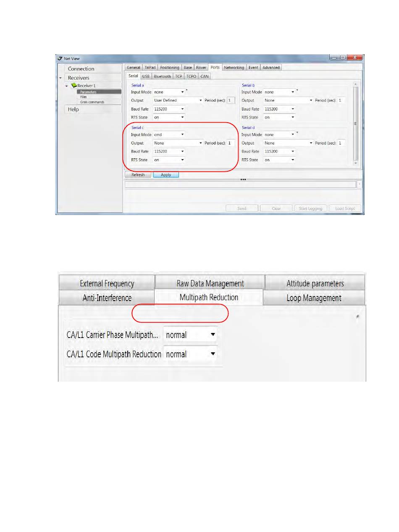Screen dimensions: 399x532
Task: Click the Apply button
Action: point(166,175)
